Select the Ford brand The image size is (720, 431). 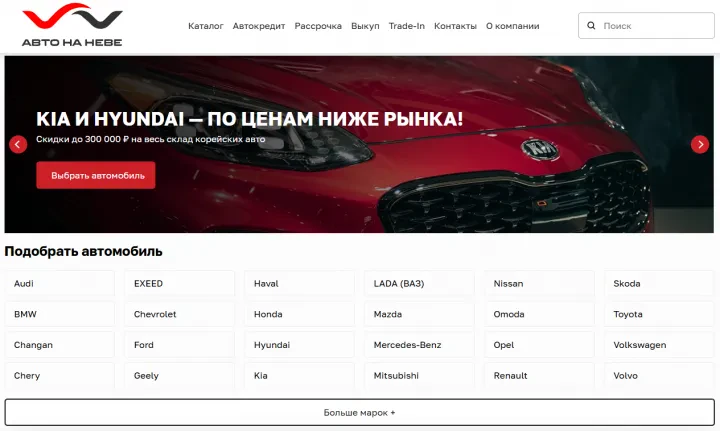tap(180, 345)
